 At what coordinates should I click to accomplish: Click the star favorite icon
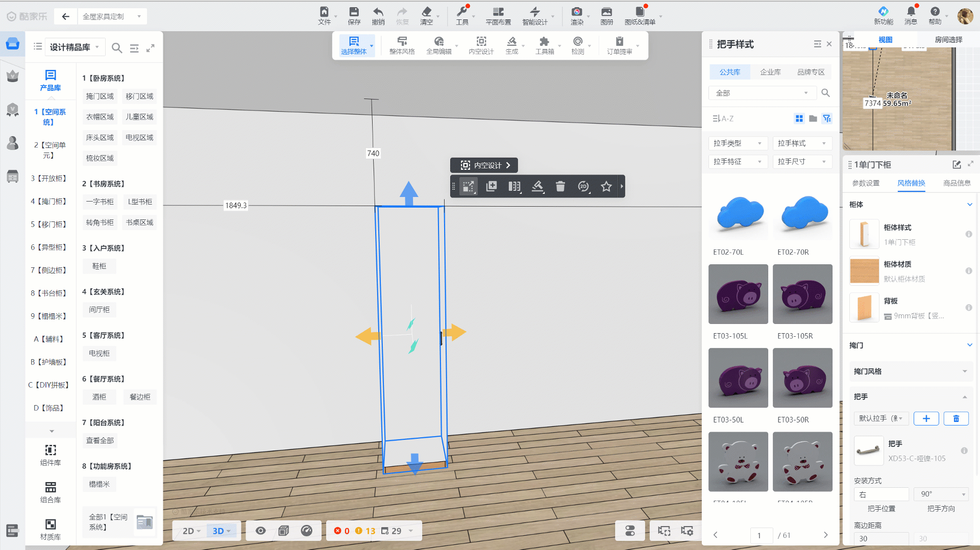tap(606, 187)
